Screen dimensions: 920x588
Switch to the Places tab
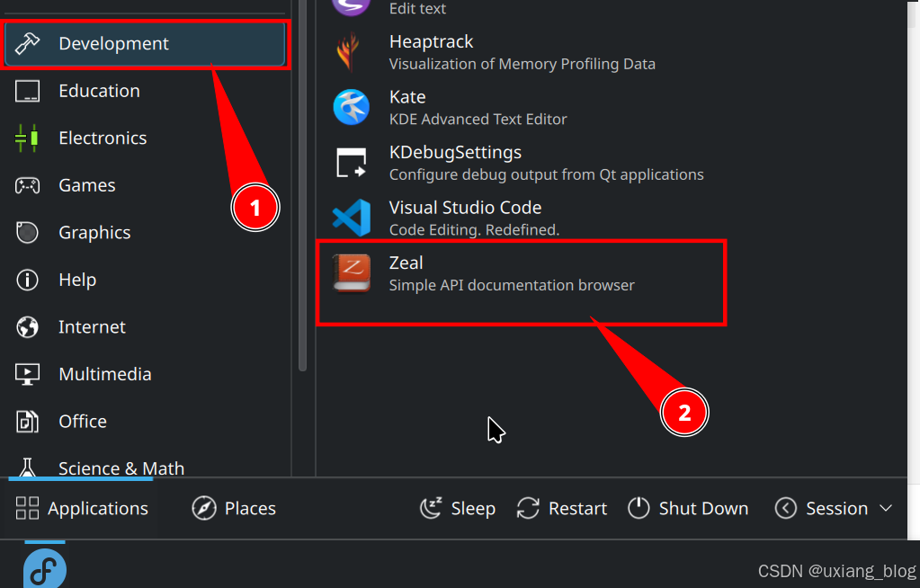click(x=234, y=508)
